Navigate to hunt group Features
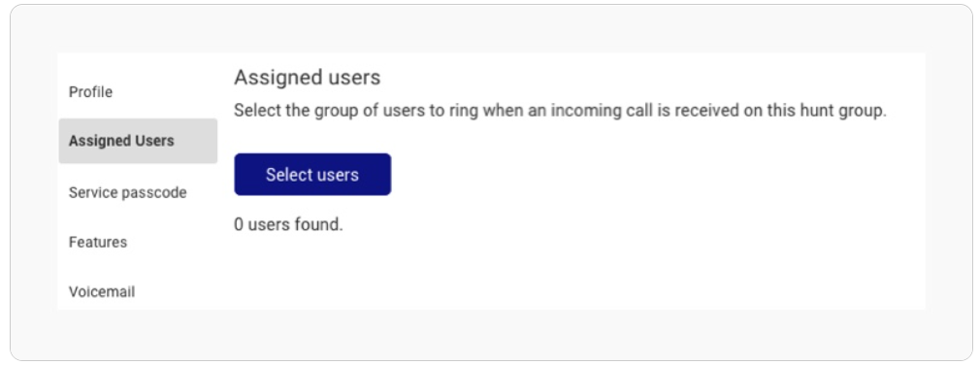The height and width of the screenshot is (365, 980). tap(98, 242)
